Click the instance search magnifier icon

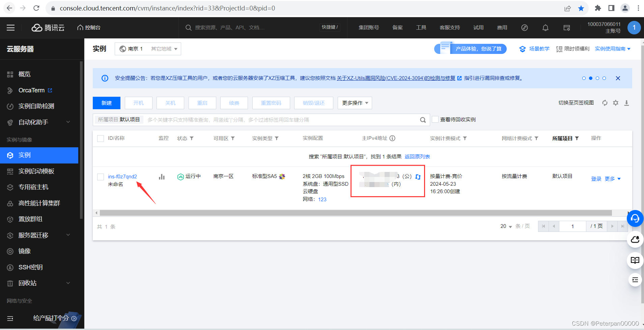tap(423, 120)
